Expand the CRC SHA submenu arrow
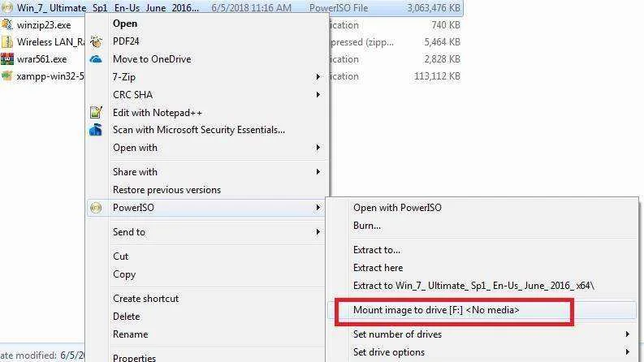 (318, 95)
